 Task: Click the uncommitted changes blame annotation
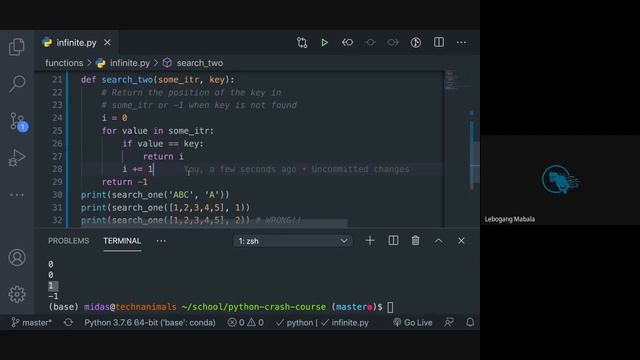point(296,169)
